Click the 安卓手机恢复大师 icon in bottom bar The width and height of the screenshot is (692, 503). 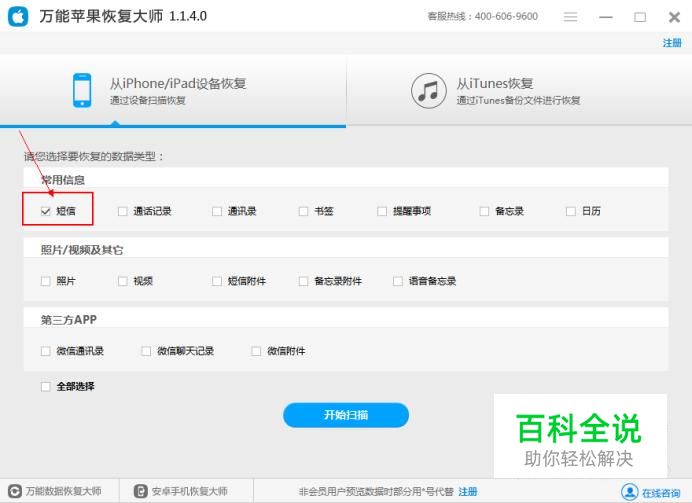coord(140,491)
